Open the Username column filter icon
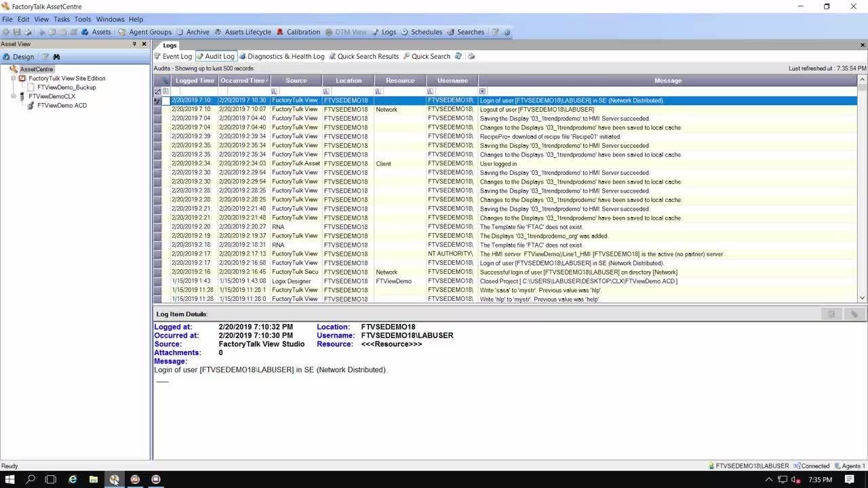 pos(431,91)
